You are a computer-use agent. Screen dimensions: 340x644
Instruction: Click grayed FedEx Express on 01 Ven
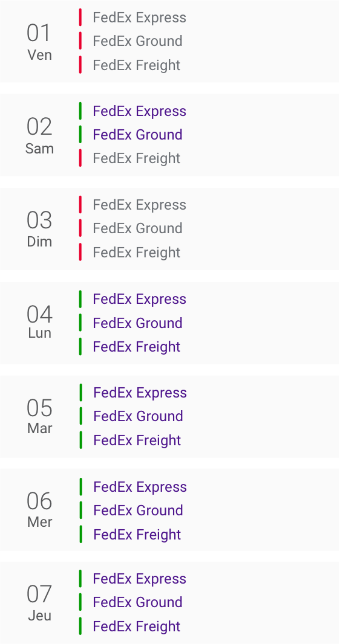coord(139,18)
